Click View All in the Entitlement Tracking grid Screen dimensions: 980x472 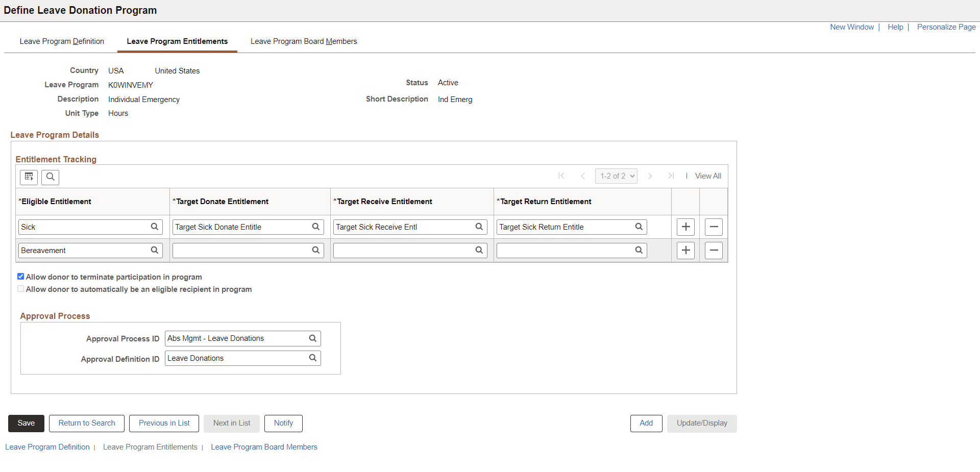pyautogui.click(x=708, y=176)
